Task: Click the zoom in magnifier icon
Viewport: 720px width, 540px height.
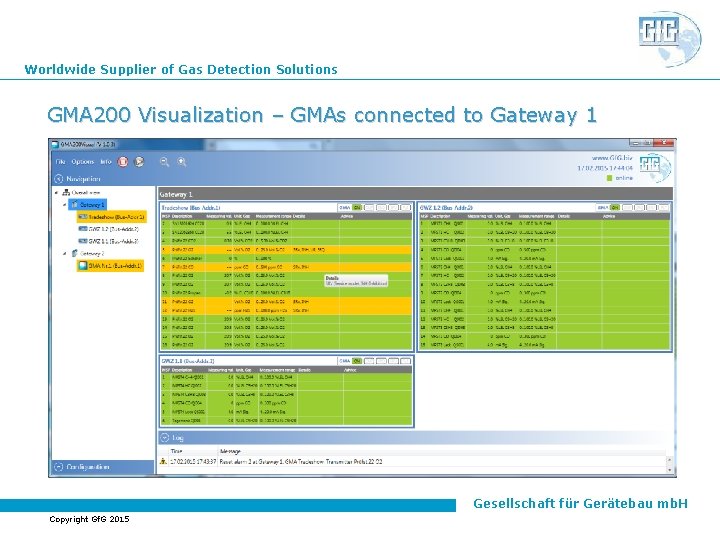Action: coord(182,162)
